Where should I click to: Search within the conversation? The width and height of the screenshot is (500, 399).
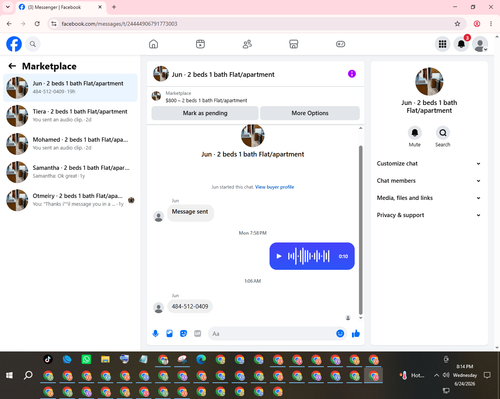point(443,133)
